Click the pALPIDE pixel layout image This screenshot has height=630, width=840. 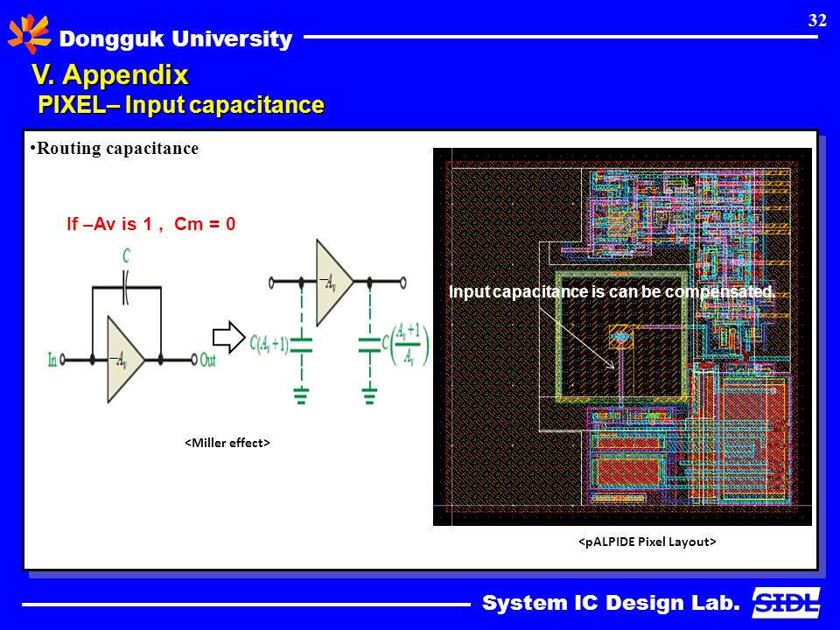[x=622, y=336]
